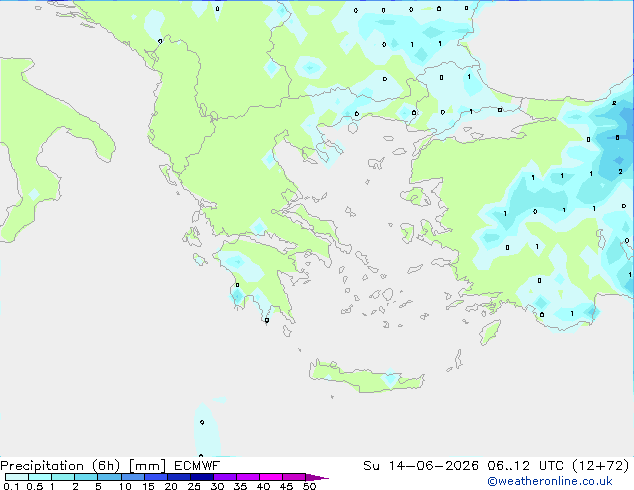The image size is (634, 490).
Task: Select the 45–50 mm legend color swatch
Action: pyautogui.click(x=294, y=477)
